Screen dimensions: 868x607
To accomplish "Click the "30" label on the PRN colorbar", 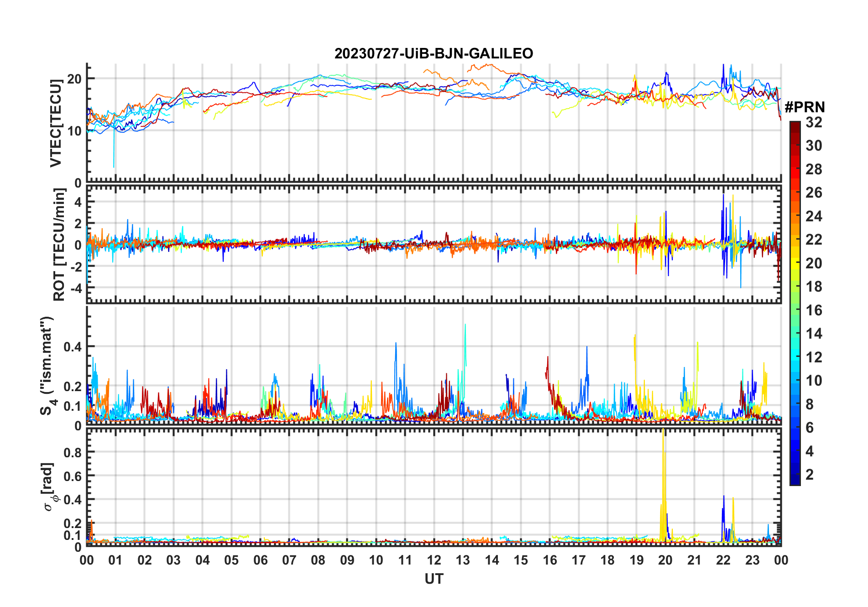I will tap(814, 146).
